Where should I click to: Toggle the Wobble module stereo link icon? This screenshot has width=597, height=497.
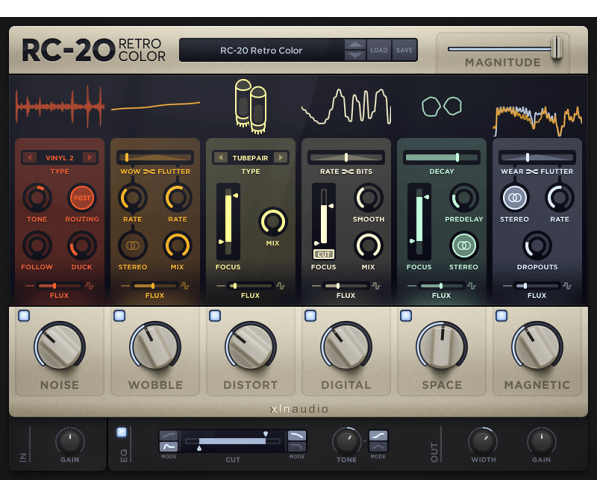[132, 246]
